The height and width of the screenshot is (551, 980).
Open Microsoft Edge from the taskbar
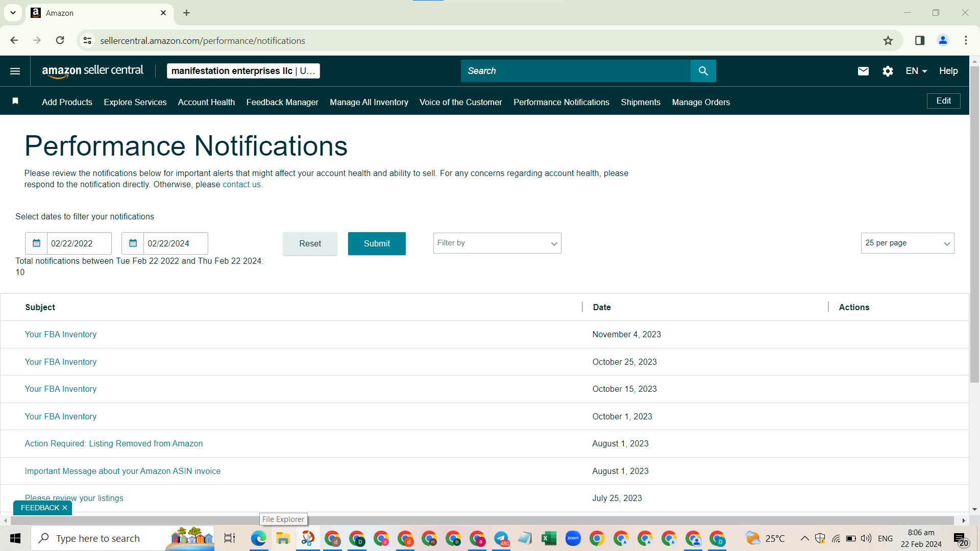[x=259, y=538]
